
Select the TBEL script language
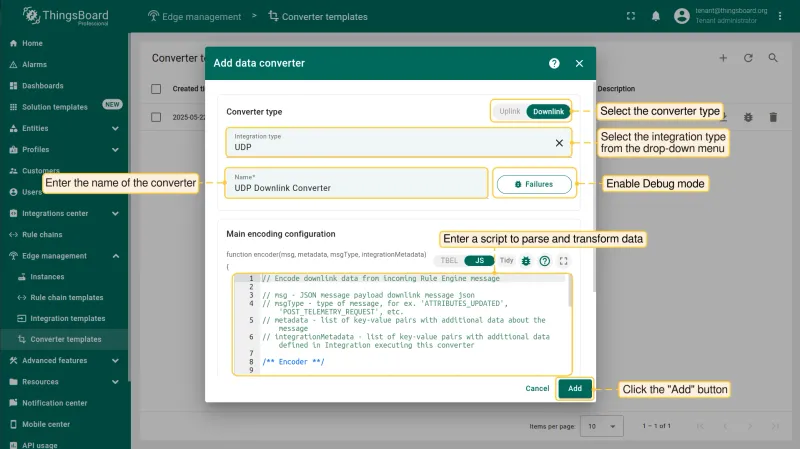point(449,261)
